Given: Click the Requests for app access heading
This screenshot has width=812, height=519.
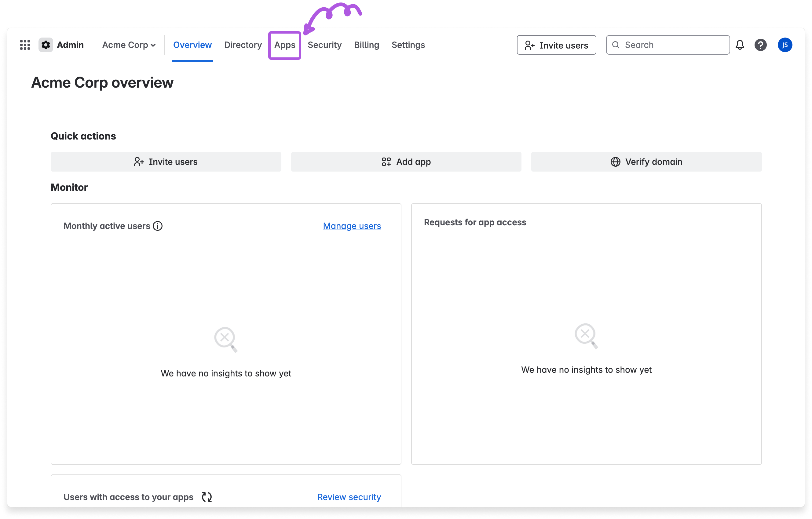Looking at the screenshot, I should [475, 223].
